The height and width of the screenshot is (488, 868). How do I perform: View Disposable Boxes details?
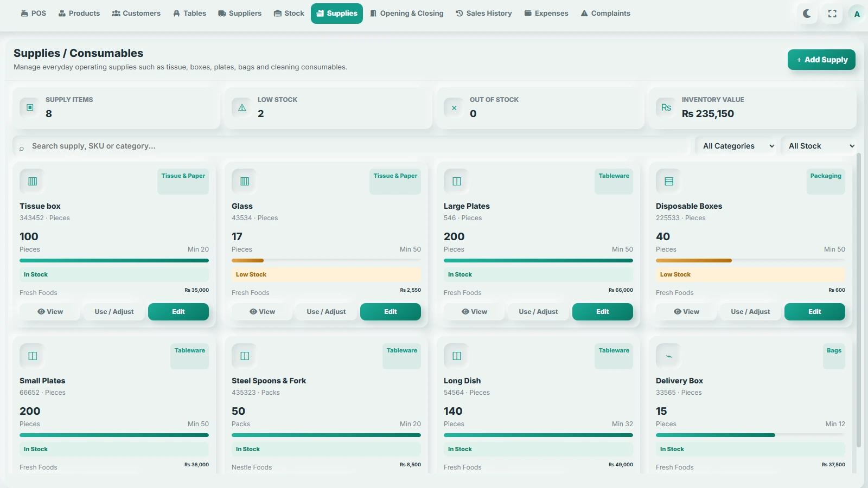point(686,312)
